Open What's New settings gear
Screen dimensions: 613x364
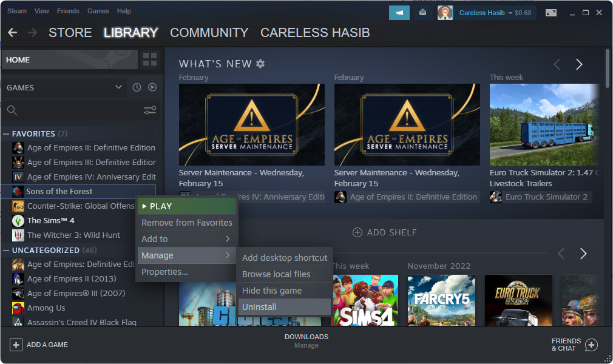point(260,63)
